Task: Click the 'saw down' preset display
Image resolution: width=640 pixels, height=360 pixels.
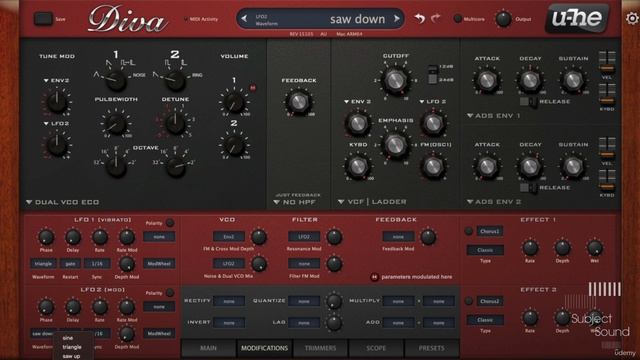Action: click(x=320, y=19)
